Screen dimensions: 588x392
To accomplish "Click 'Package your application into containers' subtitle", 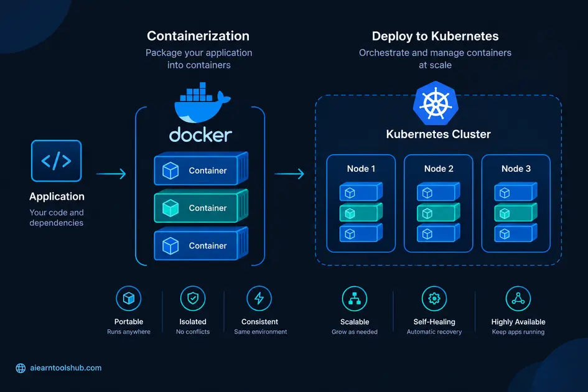I will [198, 59].
